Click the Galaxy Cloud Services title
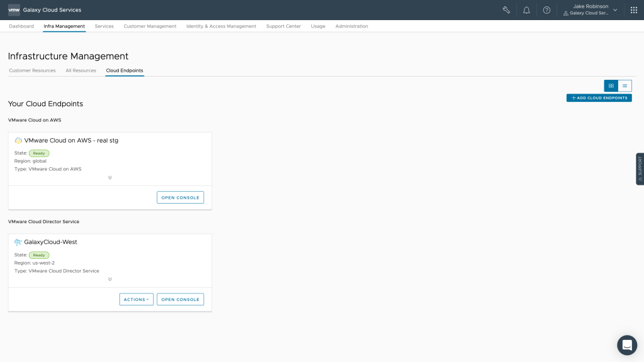The width and height of the screenshot is (644, 362). click(x=52, y=10)
